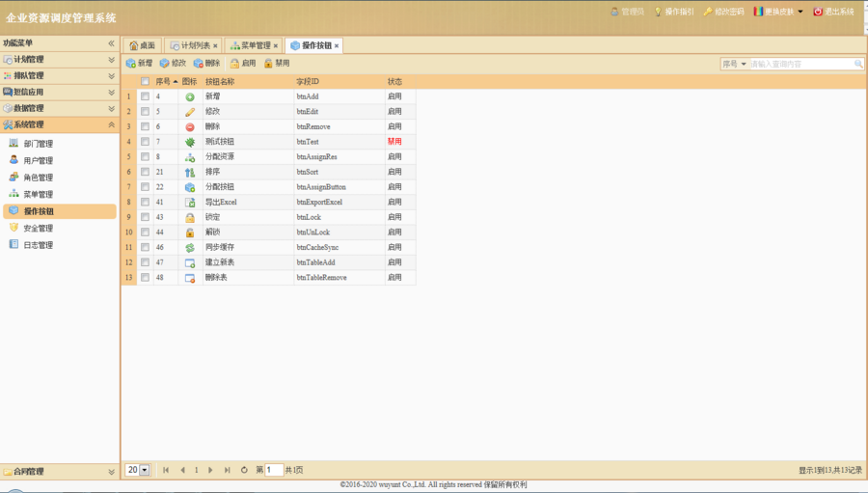Viewport: 868px width, 493px height.
Task: Click the 启用 (enable) toolbar button
Action: pyautogui.click(x=243, y=63)
